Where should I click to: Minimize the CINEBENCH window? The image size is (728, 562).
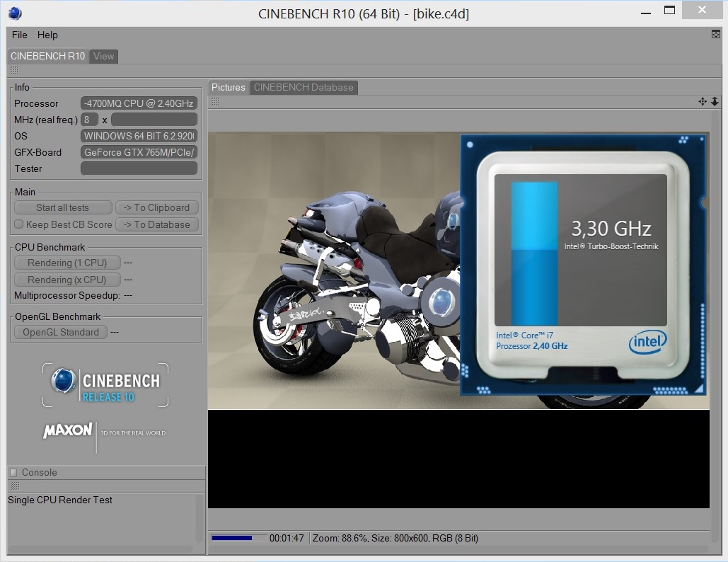pos(646,13)
